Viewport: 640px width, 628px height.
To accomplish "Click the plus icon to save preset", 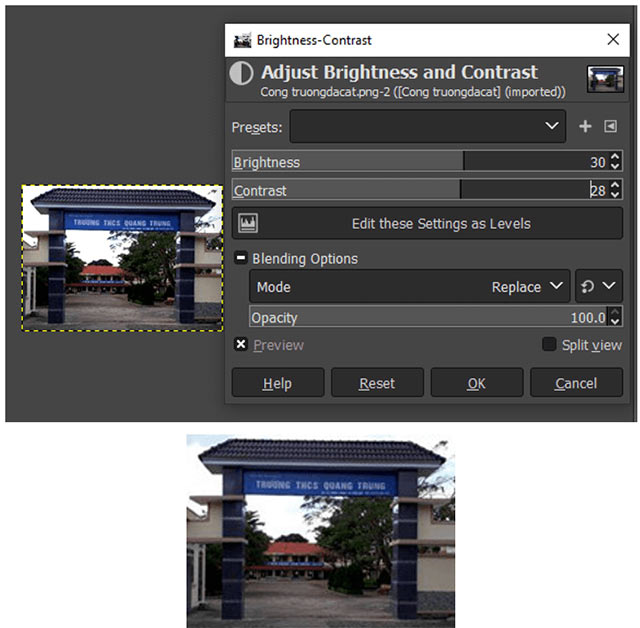I will pos(585,127).
